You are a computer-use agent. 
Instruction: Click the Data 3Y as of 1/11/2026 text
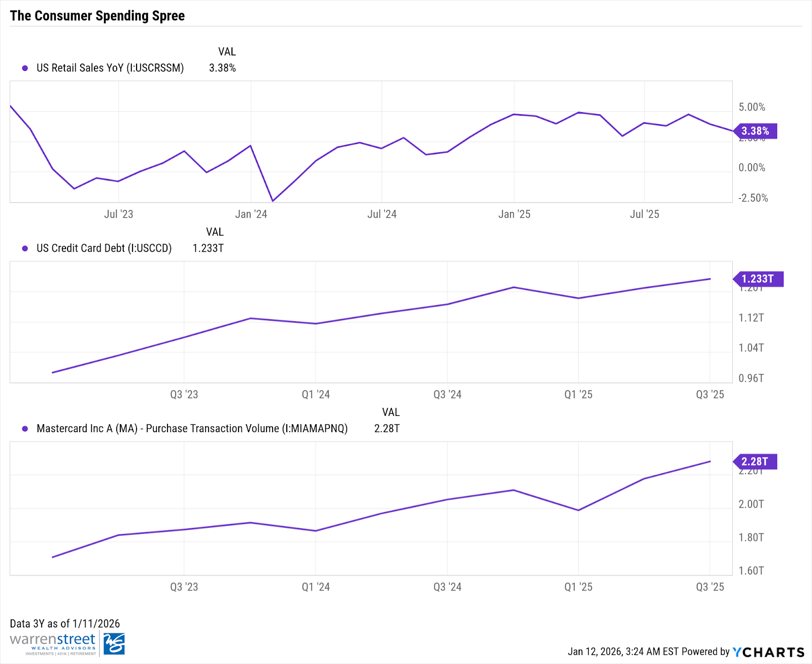pos(65,623)
